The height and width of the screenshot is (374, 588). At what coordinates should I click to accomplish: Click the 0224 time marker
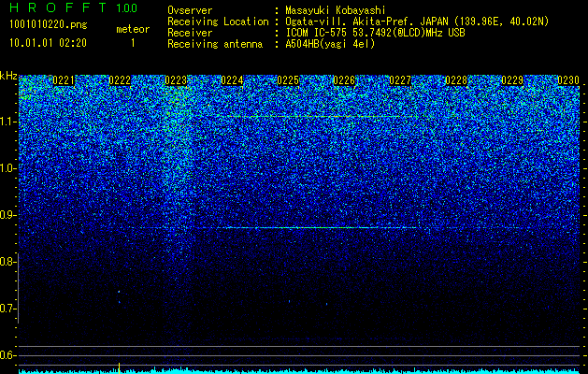pyautogui.click(x=232, y=80)
